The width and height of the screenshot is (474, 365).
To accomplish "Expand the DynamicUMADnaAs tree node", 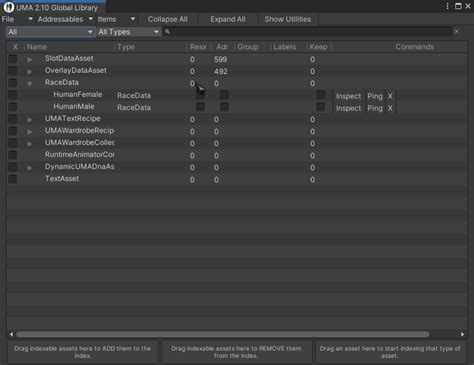I will [29, 168].
